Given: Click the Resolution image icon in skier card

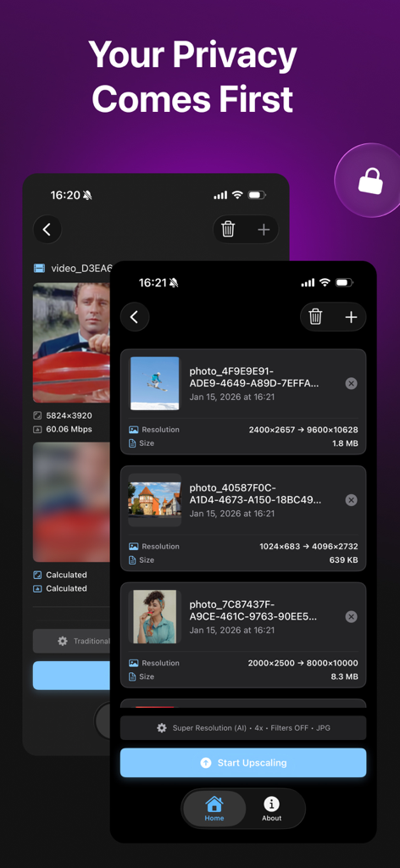Looking at the screenshot, I should tap(133, 430).
